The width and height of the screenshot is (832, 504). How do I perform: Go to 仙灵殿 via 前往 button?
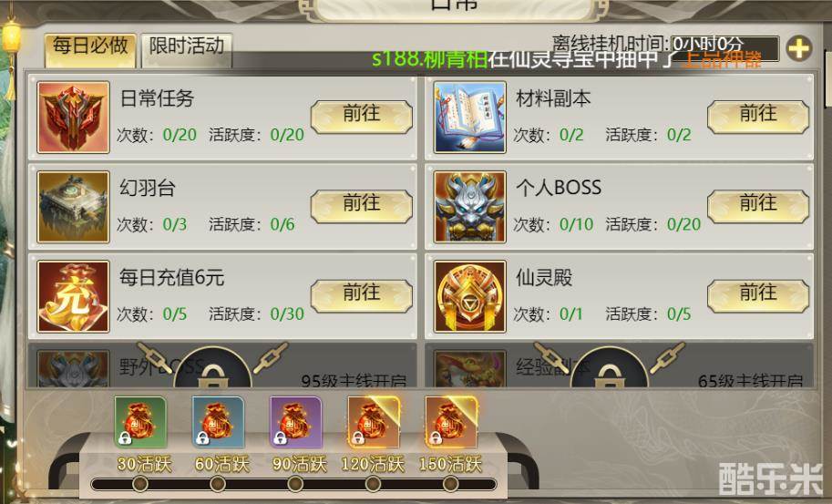coord(757,295)
